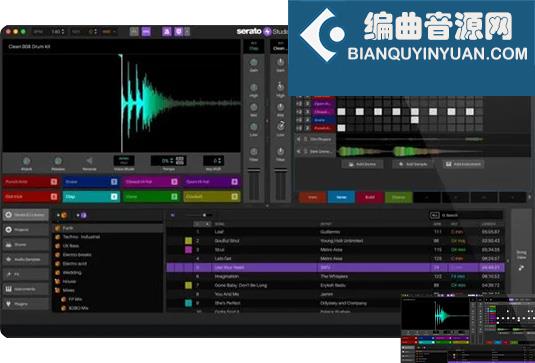Click the first purple button in top toolbar
The height and width of the screenshot is (363, 535).
[146, 32]
